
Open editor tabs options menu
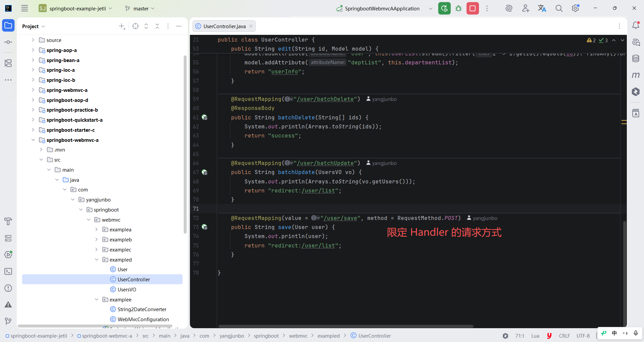click(620, 26)
